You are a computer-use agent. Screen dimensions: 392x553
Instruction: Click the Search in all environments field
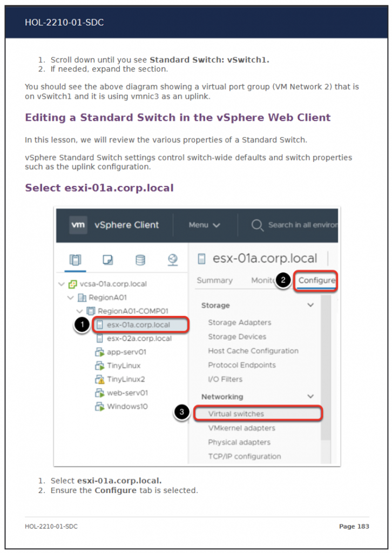click(302, 225)
